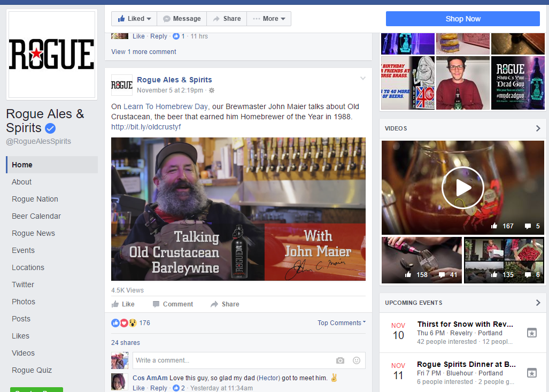Open the Thirst for Snow with Rev... event

click(465, 324)
